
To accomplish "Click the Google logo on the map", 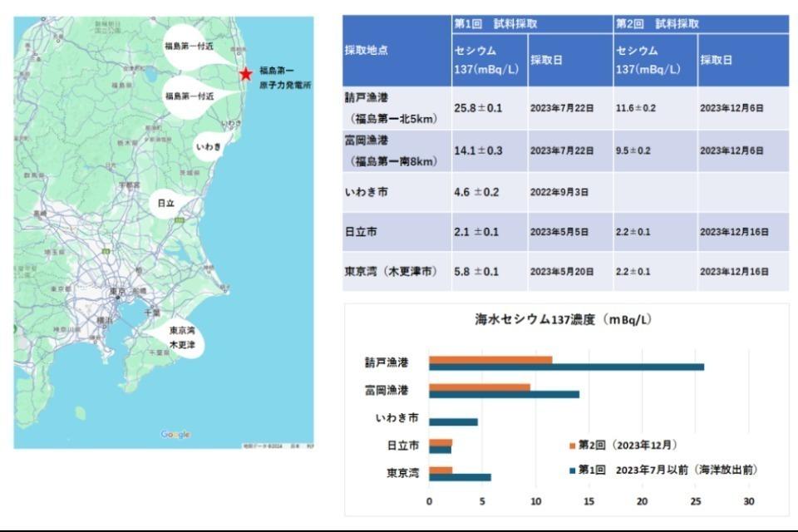I will tap(175, 435).
